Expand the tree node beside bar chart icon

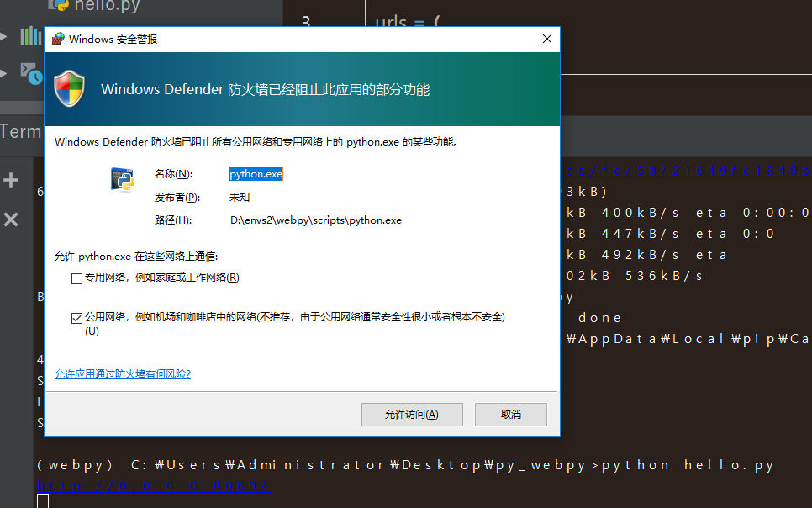pyautogui.click(x=3, y=36)
